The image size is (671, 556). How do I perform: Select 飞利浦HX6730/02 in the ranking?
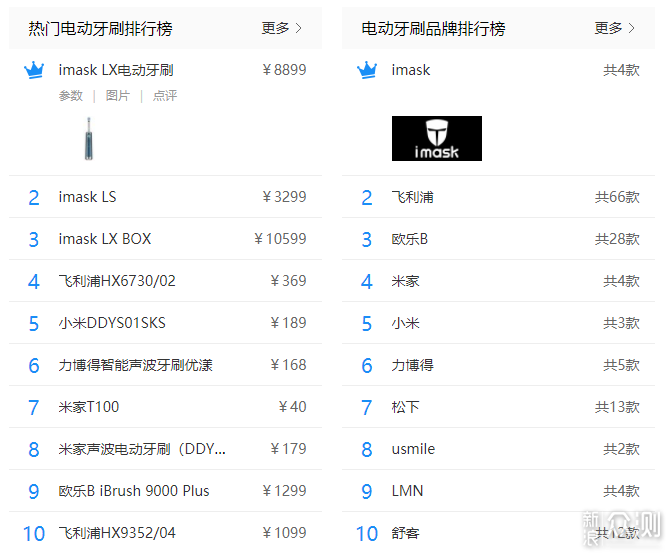[117, 281]
